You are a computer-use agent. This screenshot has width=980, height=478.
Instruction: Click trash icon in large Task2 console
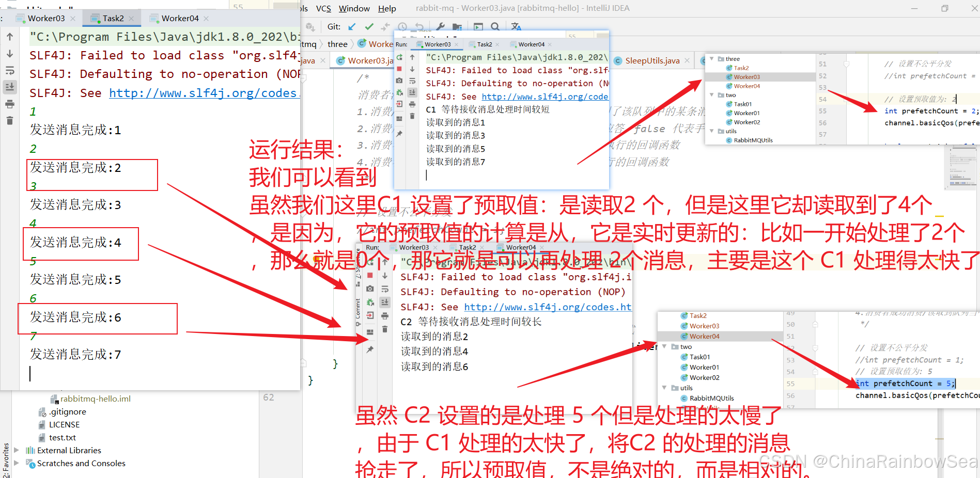pos(10,121)
